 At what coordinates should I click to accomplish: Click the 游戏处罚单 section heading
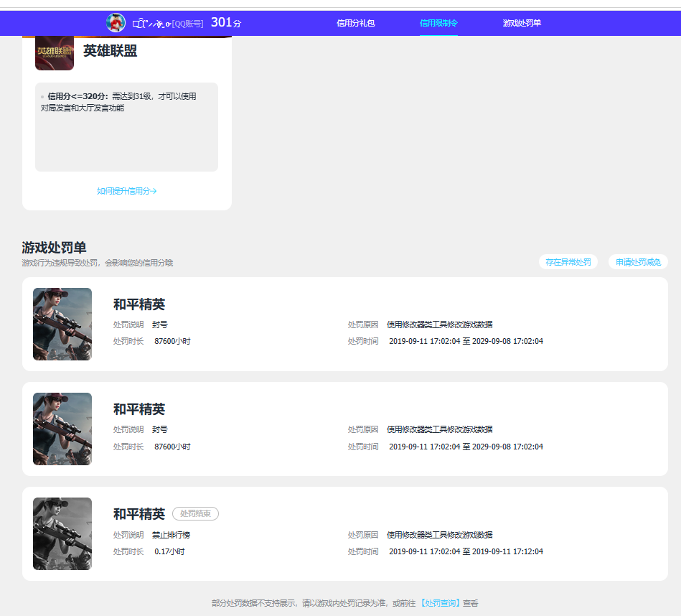(54, 248)
